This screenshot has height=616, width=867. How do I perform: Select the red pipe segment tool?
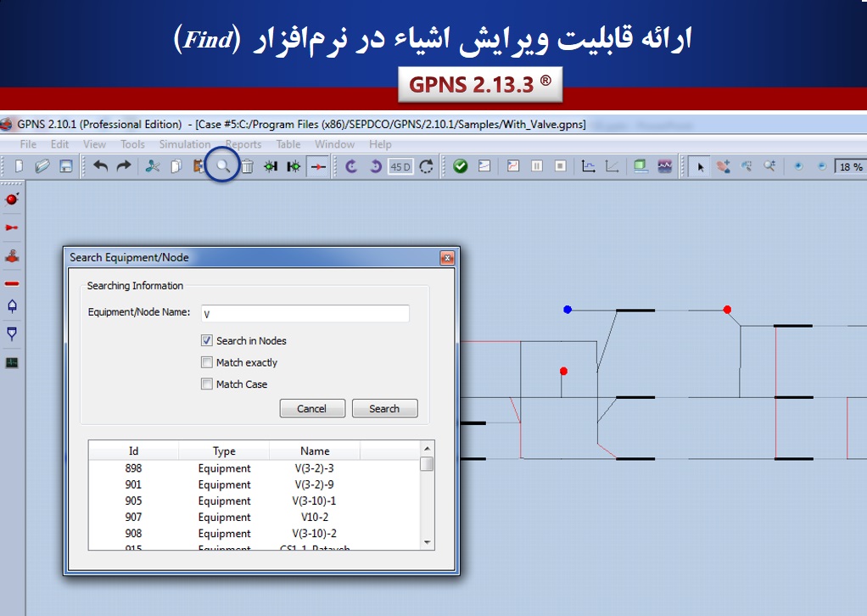coord(12,283)
